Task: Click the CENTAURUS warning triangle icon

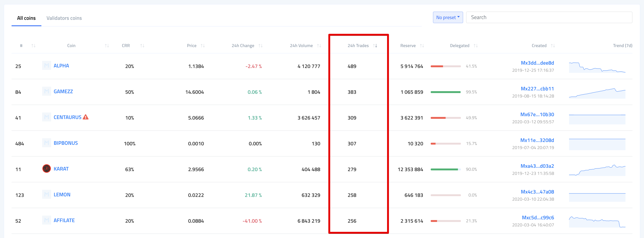Action: (86, 117)
